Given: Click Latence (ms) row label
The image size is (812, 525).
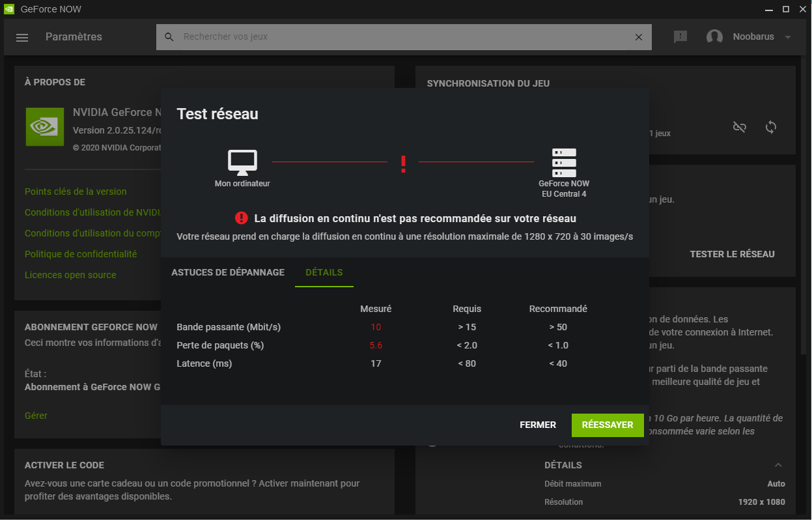Looking at the screenshot, I should pos(204,363).
